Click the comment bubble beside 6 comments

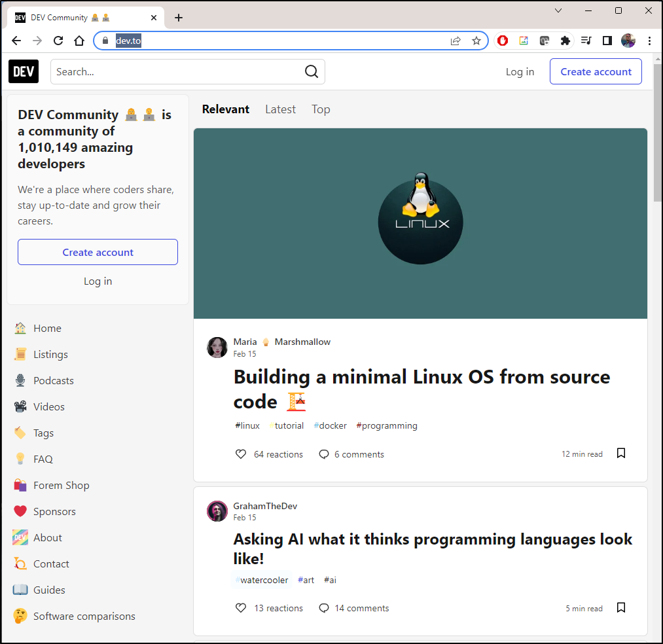pyautogui.click(x=324, y=454)
